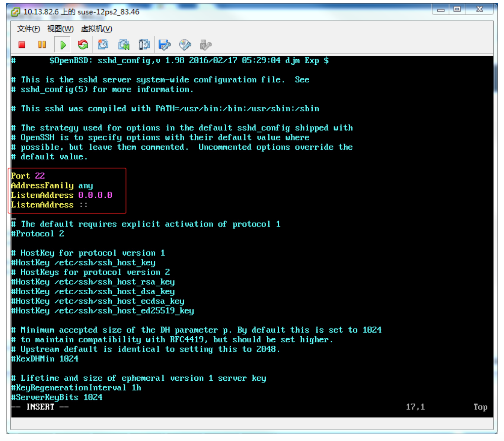
Task: Click the ListenAddress 0.0.0.0 line
Action: [x=61, y=195]
